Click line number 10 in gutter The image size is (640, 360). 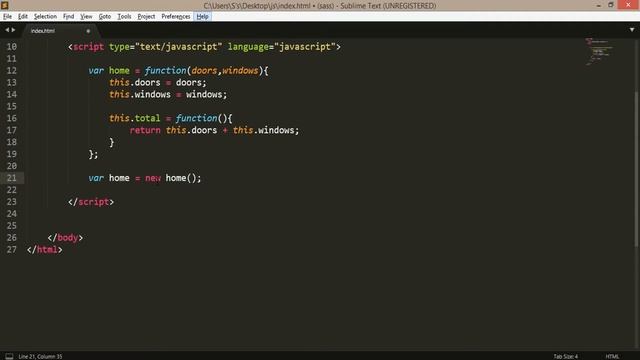coord(11,47)
